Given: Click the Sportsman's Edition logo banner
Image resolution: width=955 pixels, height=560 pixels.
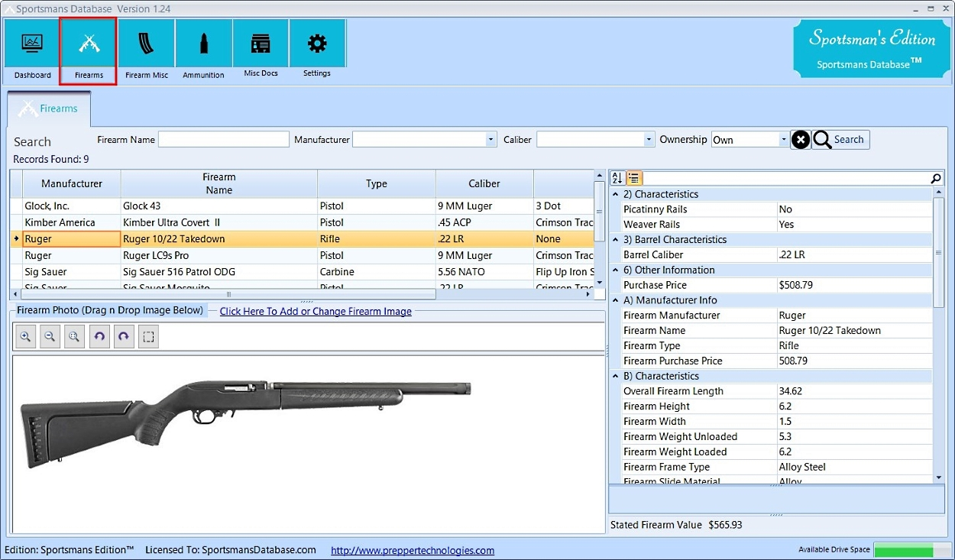Looking at the screenshot, I should coord(872,48).
